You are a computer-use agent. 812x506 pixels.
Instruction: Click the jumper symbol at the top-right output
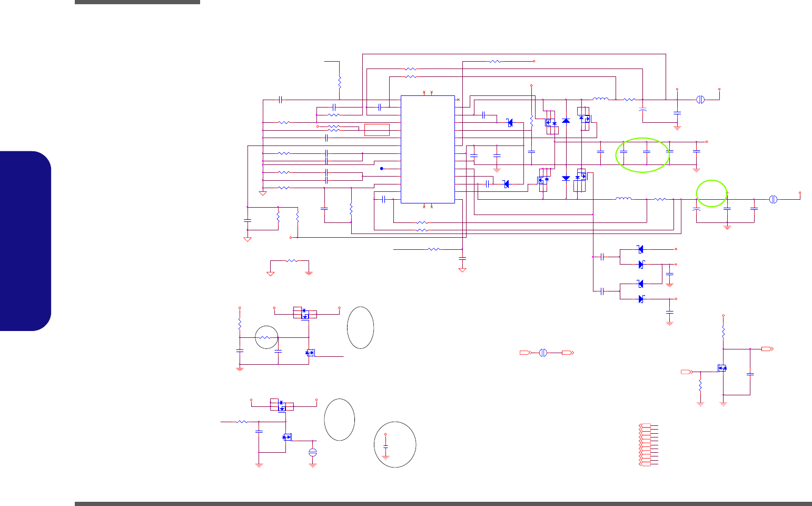click(x=700, y=100)
